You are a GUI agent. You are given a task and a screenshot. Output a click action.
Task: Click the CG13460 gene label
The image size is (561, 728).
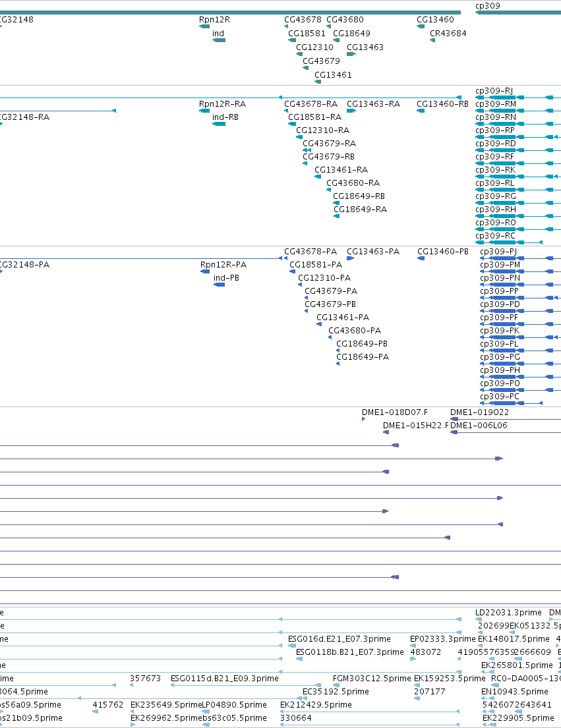435,20
